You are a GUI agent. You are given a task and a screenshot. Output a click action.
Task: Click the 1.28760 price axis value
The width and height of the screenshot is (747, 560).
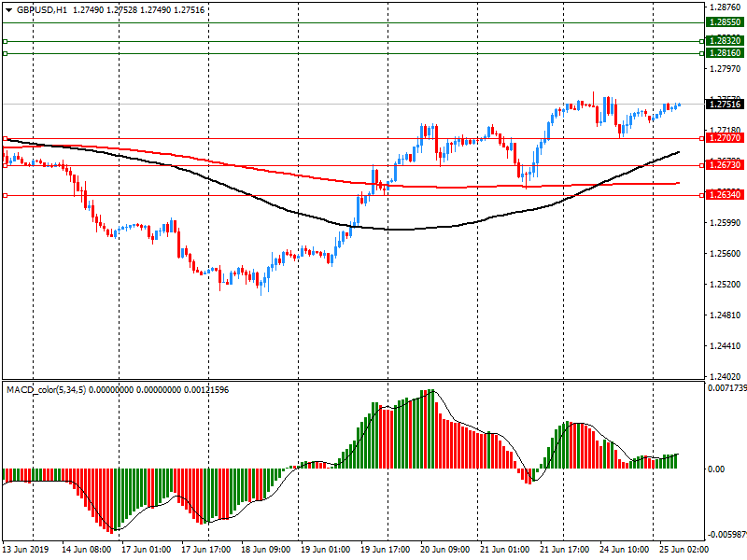point(726,7)
